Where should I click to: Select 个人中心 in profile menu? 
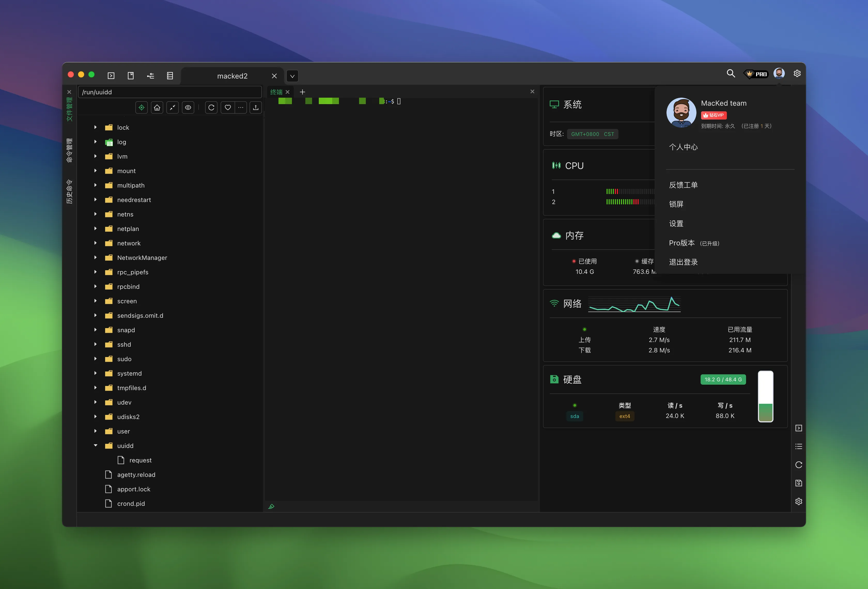[683, 147]
